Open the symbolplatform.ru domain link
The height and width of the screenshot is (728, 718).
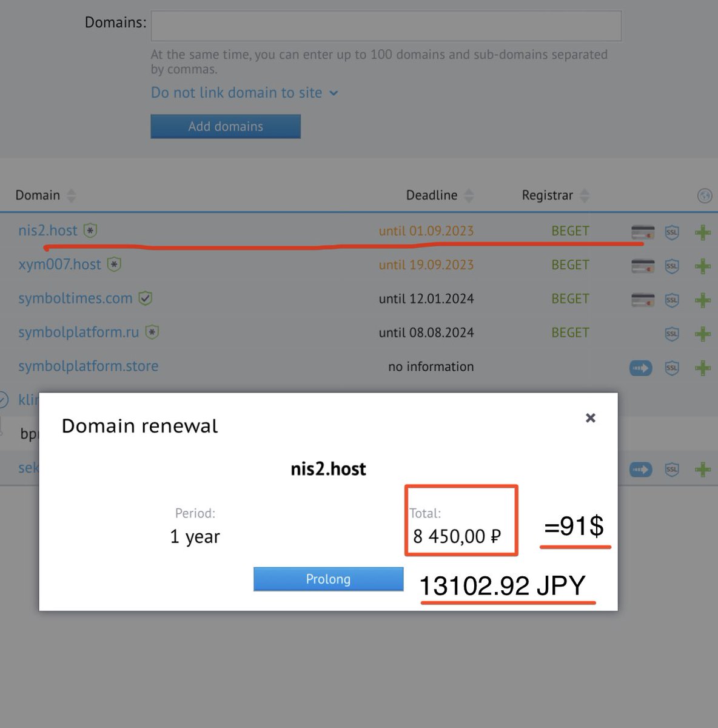click(79, 332)
